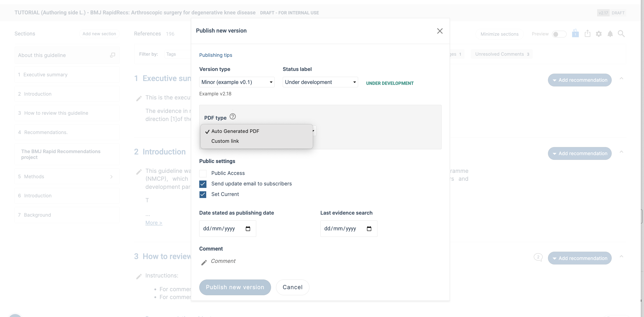The width and height of the screenshot is (644, 317).
Task: Add recommendation to Executive summary section
Action: click(x=580, y=80)
